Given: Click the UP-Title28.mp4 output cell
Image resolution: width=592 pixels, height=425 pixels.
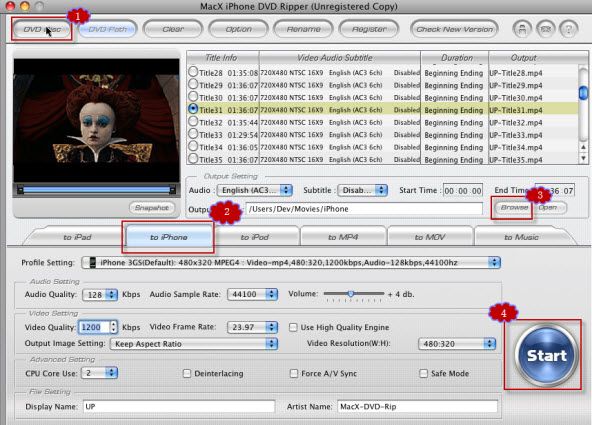Looking at the screenshot, I should 516,73.
